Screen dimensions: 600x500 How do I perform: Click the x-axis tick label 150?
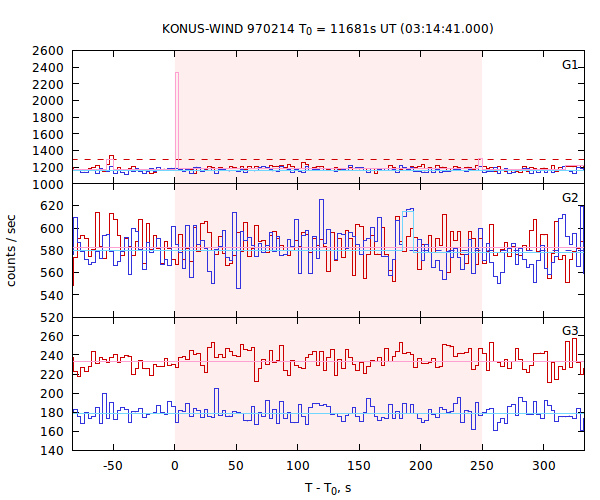(x=359, y=466)
